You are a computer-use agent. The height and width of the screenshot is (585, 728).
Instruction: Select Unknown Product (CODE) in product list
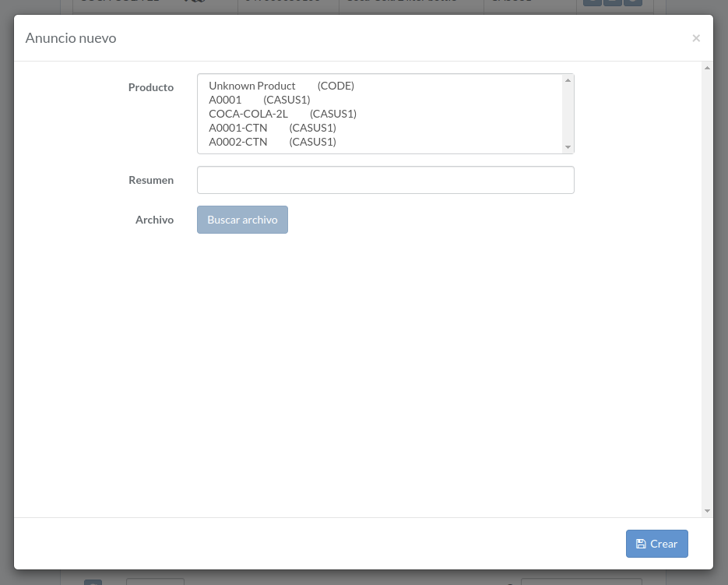point(379,86)
